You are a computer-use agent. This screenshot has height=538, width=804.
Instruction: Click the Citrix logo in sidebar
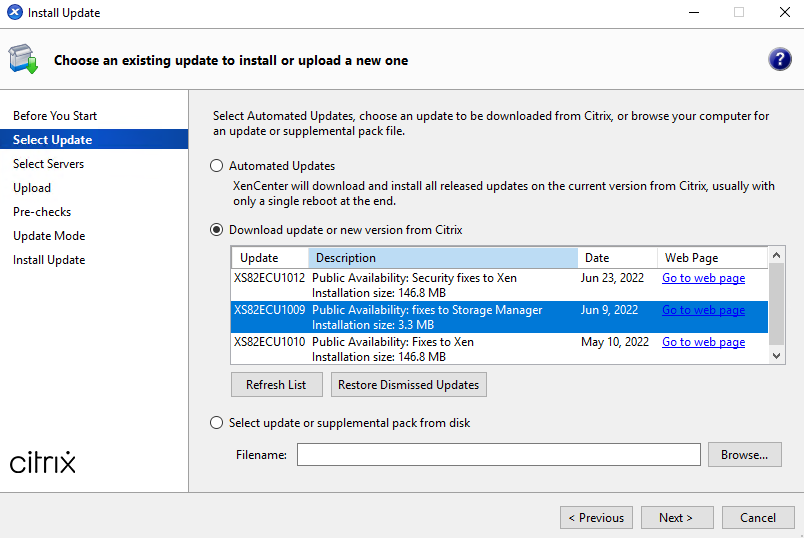point(43,462)
